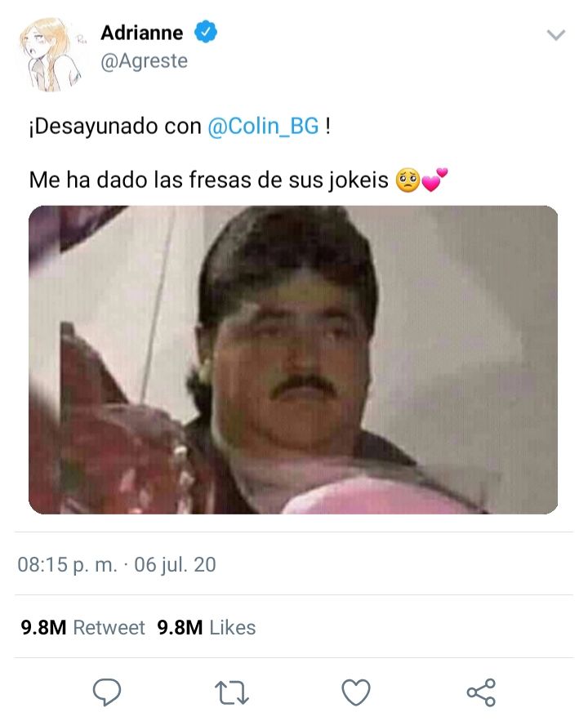The image size is (588, 721).
Task: Click the 08:15 p. m. timestamp
Action: [68, 565]
